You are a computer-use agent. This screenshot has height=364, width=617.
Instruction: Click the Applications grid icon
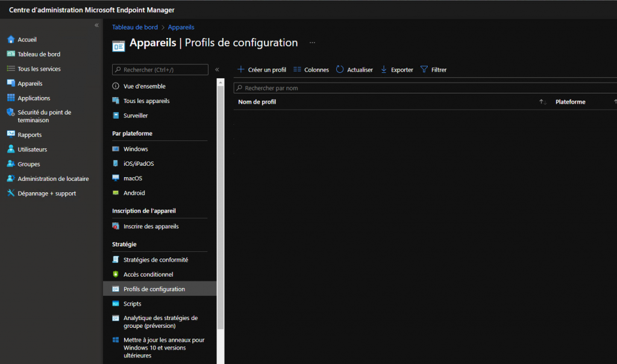pyautogui.click(x=11, y=98)
